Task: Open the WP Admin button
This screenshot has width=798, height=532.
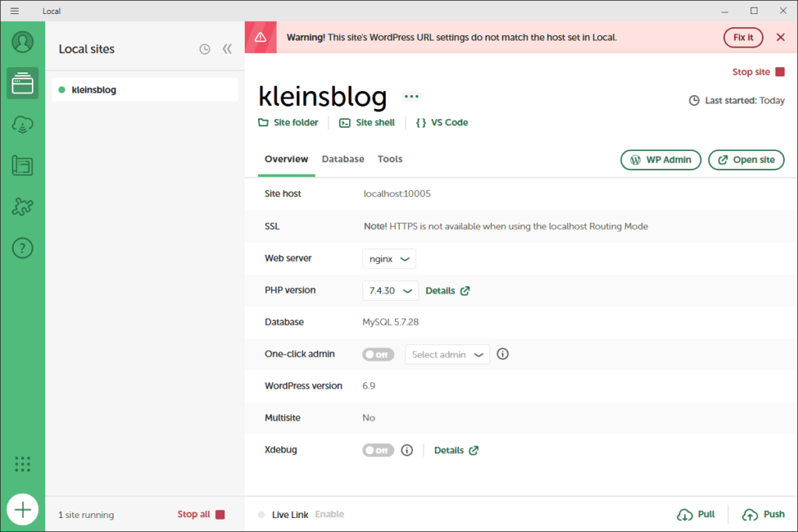Action: [x=661, y=160]
